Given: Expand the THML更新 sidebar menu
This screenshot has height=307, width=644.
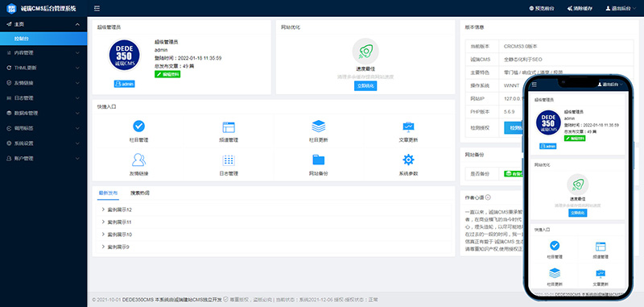Looking at the screenshot, I should (43, 68).
